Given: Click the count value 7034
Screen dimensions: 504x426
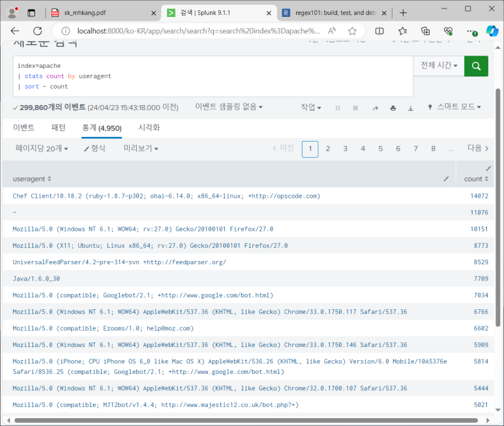Looking at the screenshot, I should (481, 296).
